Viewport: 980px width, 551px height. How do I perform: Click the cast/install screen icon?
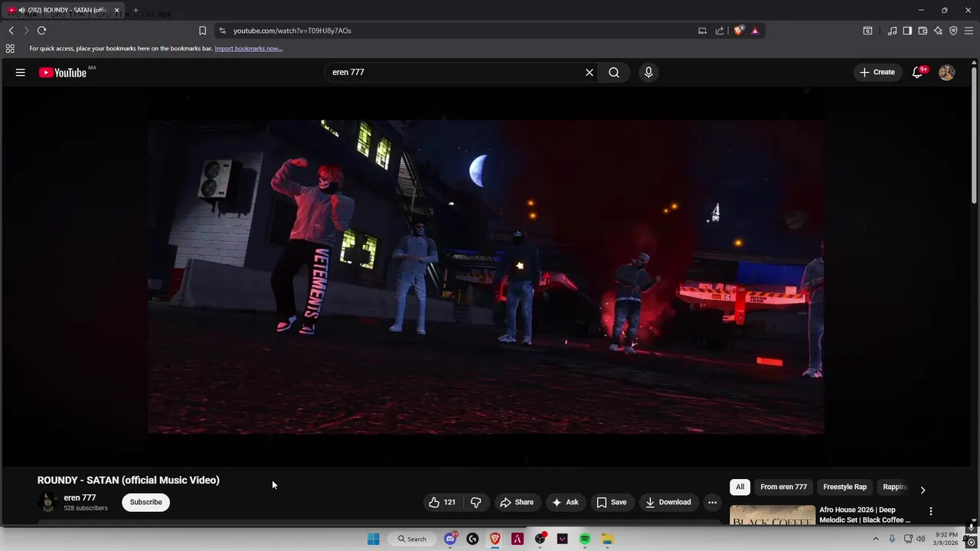(702, 31)
